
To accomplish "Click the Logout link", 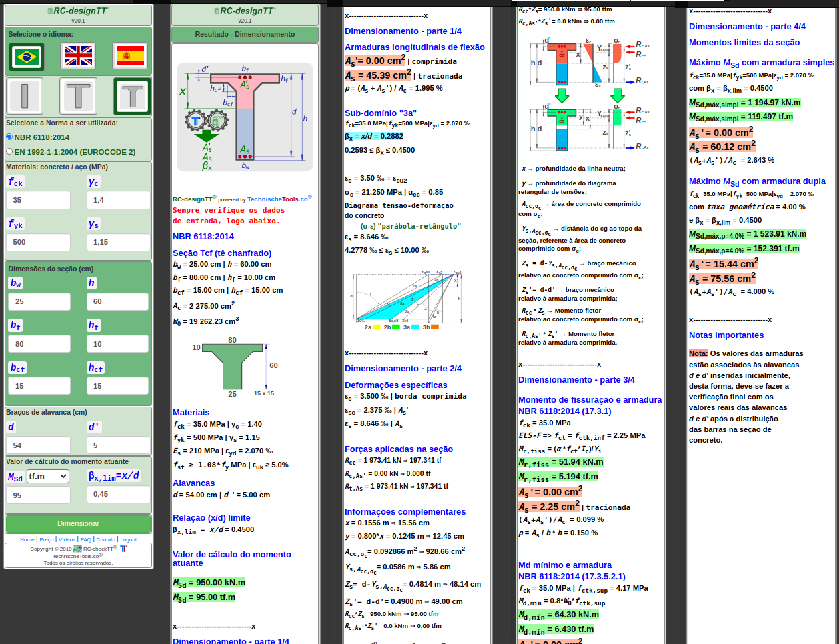I will tap(129, 539).
